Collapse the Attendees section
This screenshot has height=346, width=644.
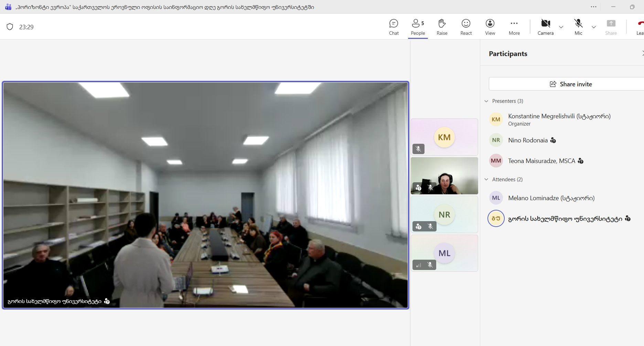pyautogui.click(x=486, y=180)
